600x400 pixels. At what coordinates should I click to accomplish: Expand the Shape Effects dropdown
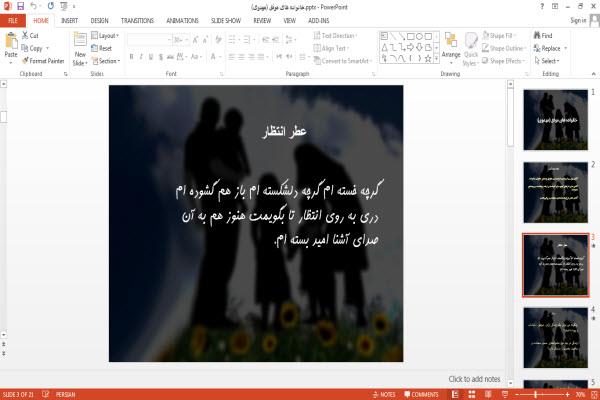(x=504, y=61)
